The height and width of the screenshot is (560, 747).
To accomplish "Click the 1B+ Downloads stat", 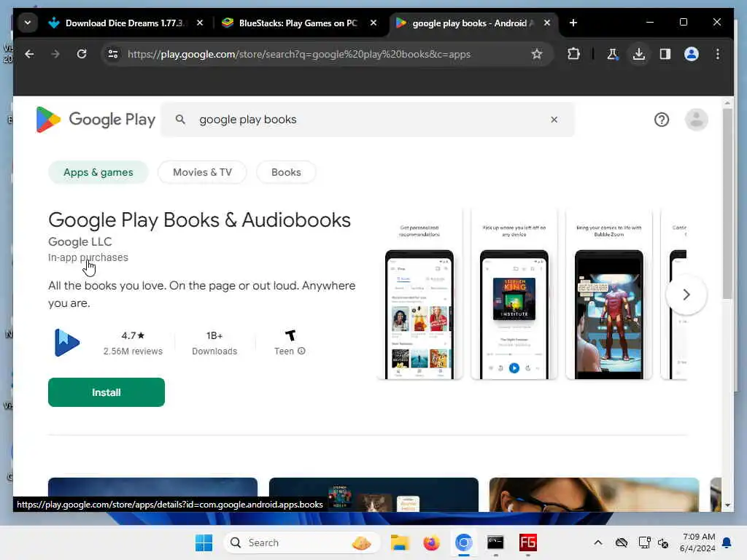I will point(214,343).
